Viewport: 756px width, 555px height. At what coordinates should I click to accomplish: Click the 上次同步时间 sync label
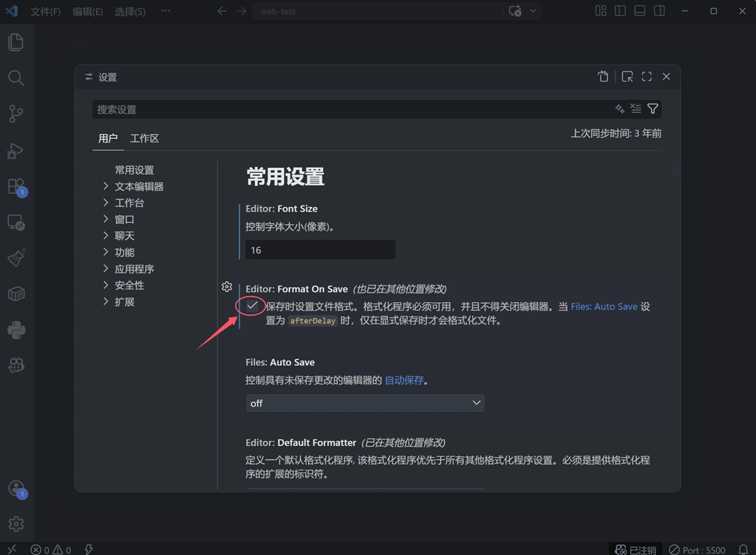pyautogui.click(x=616, y=133)
